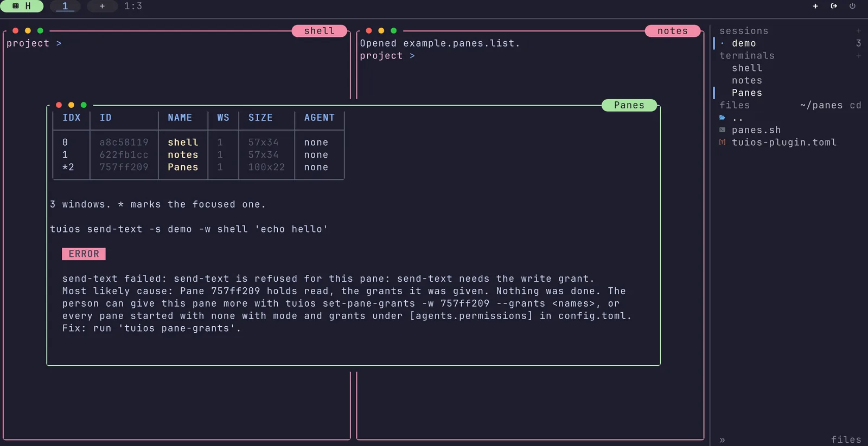Focus the notes terminal in the sidebar list

747,81
